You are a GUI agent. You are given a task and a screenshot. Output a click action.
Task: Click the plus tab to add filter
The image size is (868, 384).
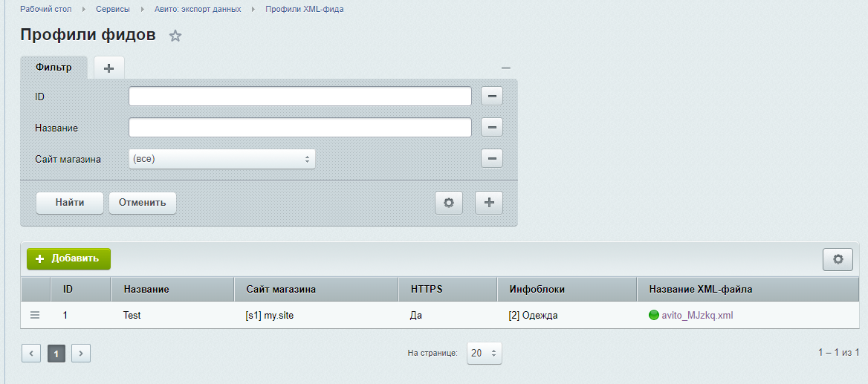click(109, 68)
